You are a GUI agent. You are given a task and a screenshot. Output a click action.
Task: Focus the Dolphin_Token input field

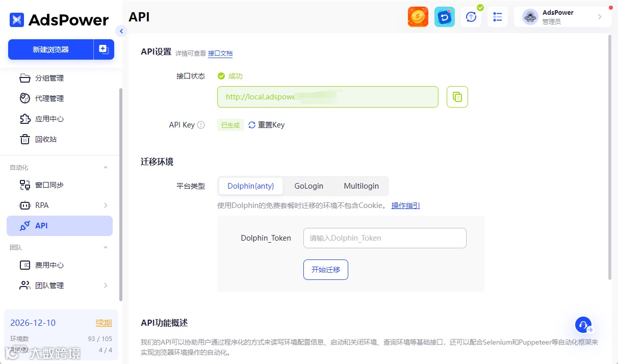click(385, 238)
